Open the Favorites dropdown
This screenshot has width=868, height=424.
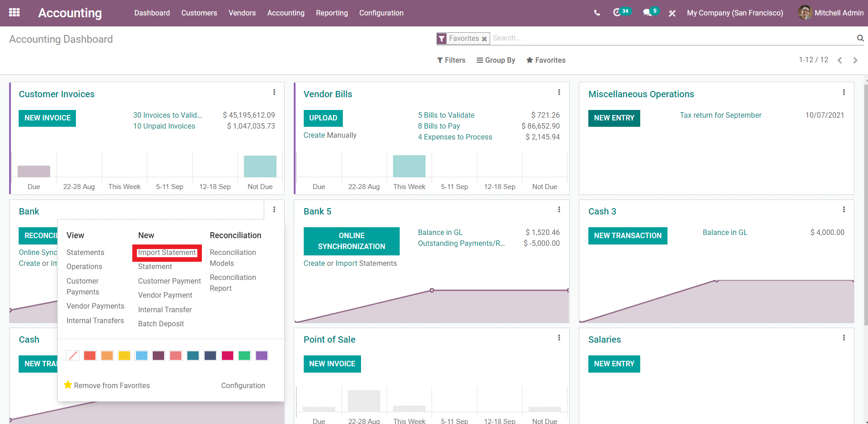pyautogui.click(x=546, y=60)
